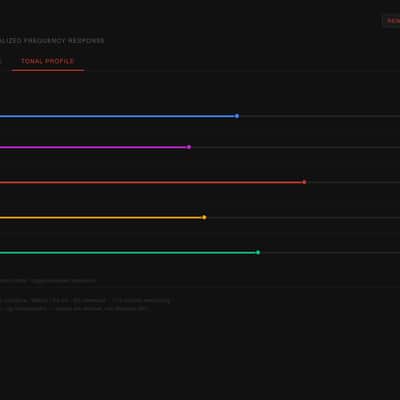Click the green slider knob

[258, 253]
